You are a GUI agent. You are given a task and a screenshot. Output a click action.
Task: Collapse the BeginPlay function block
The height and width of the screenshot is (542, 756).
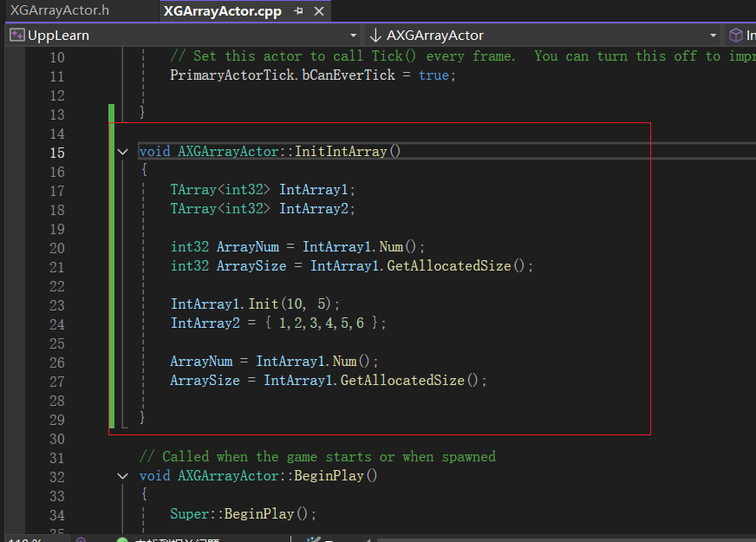pyautogui.click(x=122, y=476)
